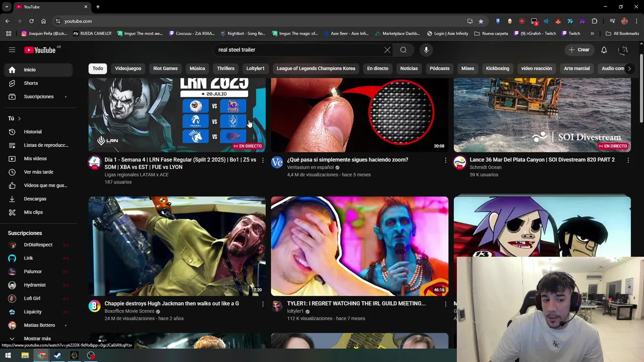Open Veritasium zoom video thumbnail
The image size is (644, 362).
[359, 115]
